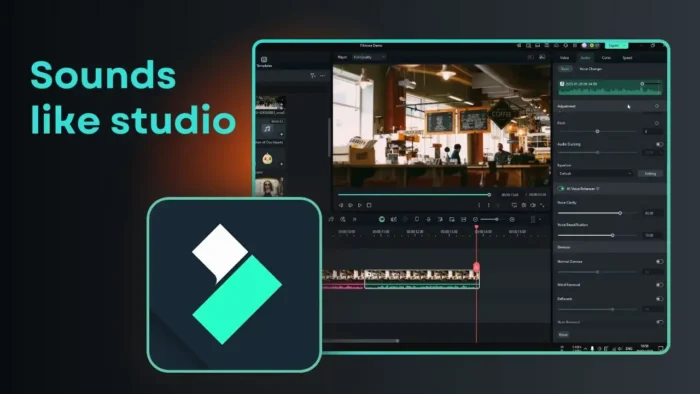700x394 pixels.
Task: Click the green circular icon in the timeline toolbar
Action: coord(382,219)
